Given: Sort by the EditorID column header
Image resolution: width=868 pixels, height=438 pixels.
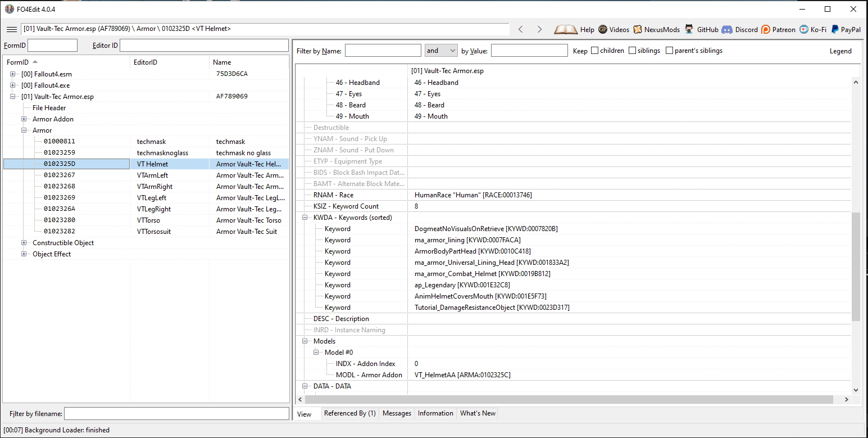Looking at the screenshot, I should pyautogui.click(x=170, y=62).
